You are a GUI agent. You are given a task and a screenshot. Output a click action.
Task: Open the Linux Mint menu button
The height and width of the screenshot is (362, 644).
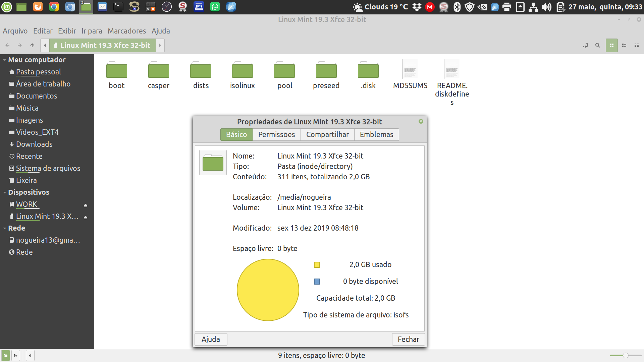(7, 7)
